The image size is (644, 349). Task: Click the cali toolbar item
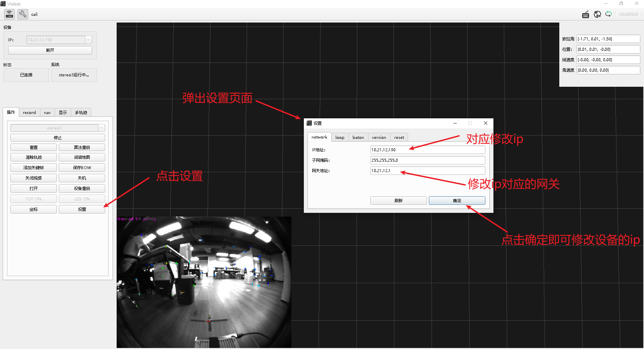tap(35, 14)
